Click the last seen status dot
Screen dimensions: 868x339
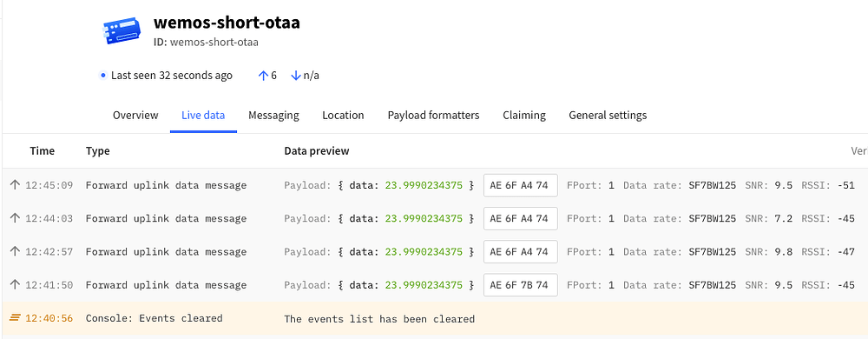(x=102, y=76)
